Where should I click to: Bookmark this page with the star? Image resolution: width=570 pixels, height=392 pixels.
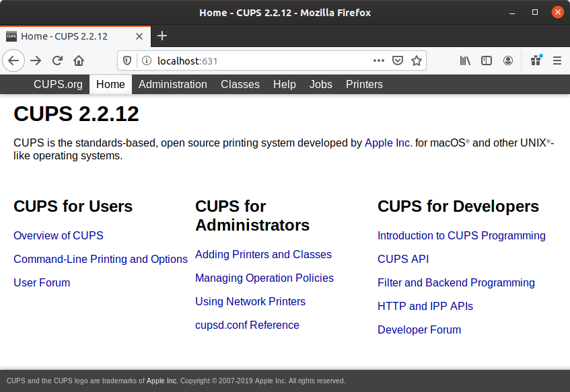(x=417, y=61)
